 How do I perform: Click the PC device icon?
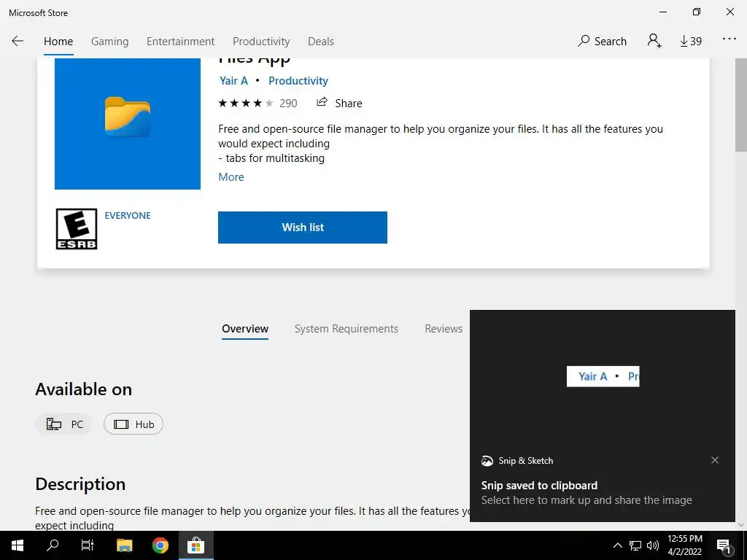click(x=53, y=424)
